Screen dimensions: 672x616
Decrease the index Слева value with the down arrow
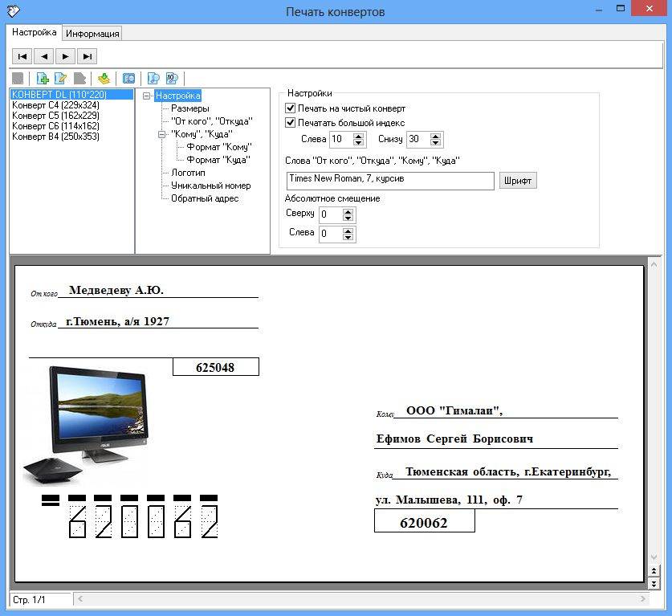coord(359,143)
